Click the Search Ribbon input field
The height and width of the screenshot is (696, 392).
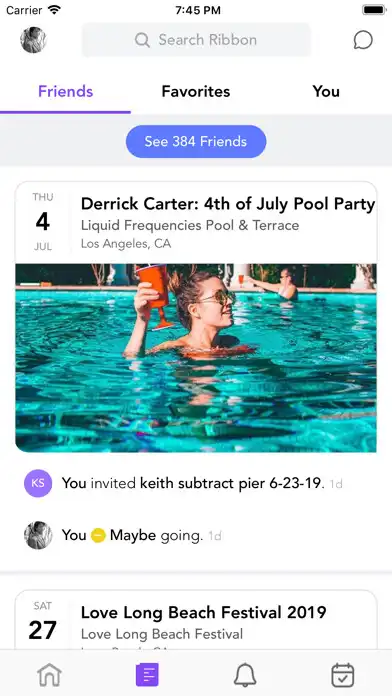[x=196, y=40]
